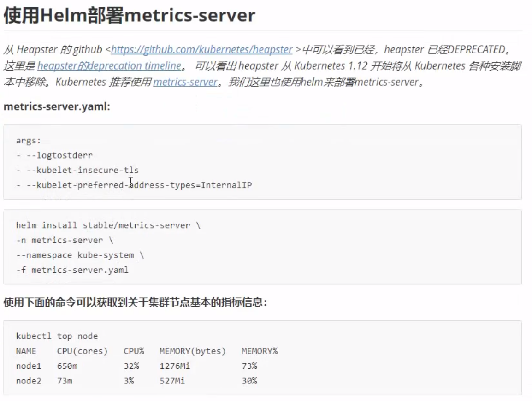The width and height of the screenshot is (532, 401).
Task: Click the 'helm install stable/metrics-server \' line
Action: tap(108, 225)
